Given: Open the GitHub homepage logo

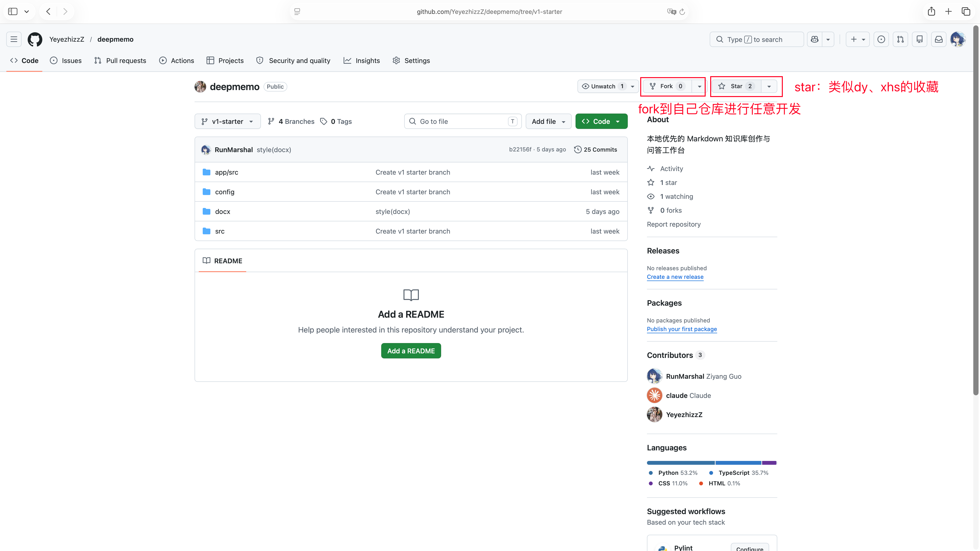Looking at the screenshot, I should 35,39.
